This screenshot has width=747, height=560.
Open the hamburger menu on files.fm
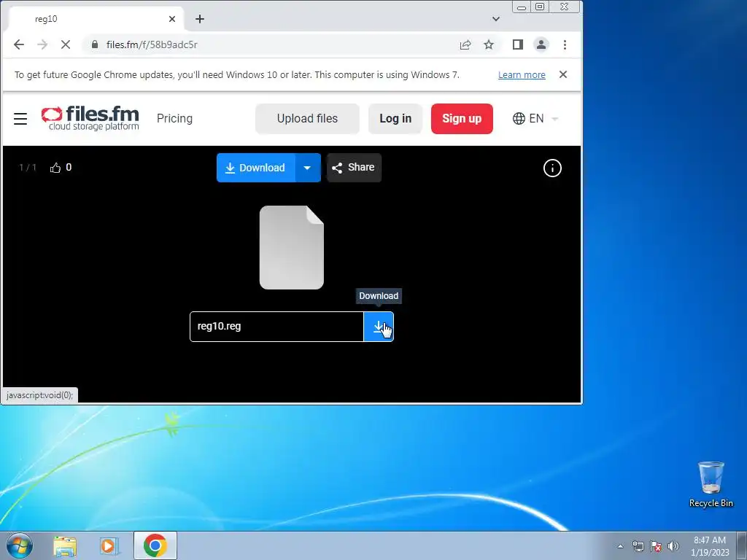[x=20, y=119]
